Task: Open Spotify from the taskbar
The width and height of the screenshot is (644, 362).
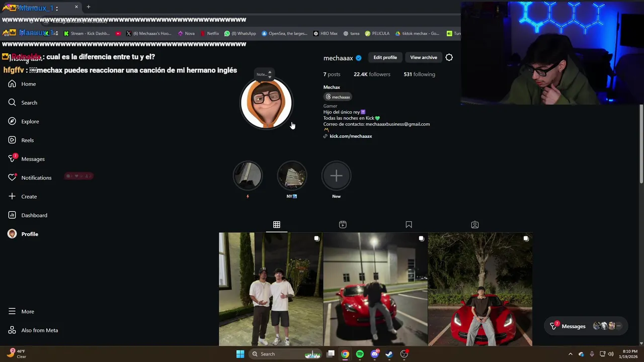Action: 360,354
